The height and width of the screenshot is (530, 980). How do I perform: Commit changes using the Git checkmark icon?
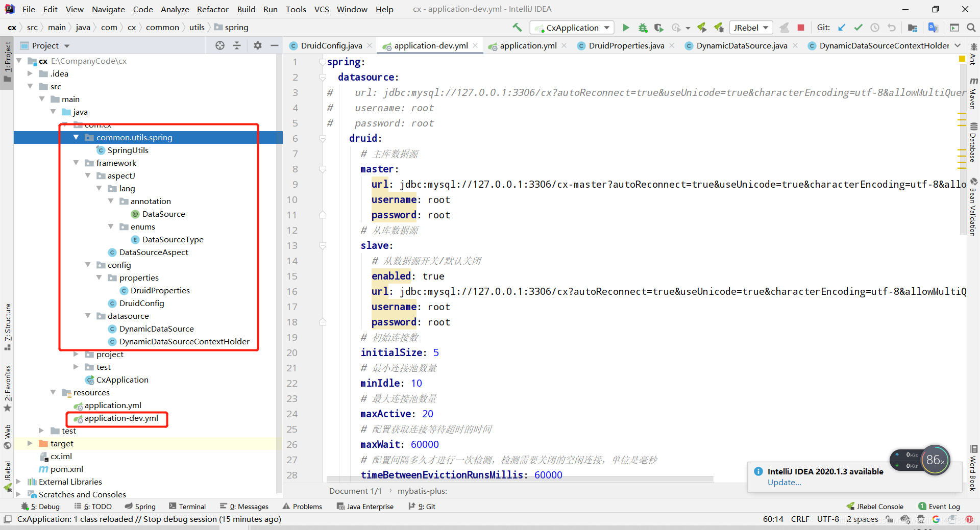click(x=859, y=28)
